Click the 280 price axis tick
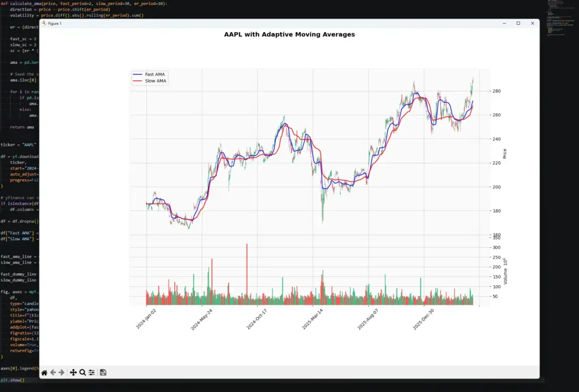Image resolution: width=579 pixels, height=392 pixels. click(496, 91)
